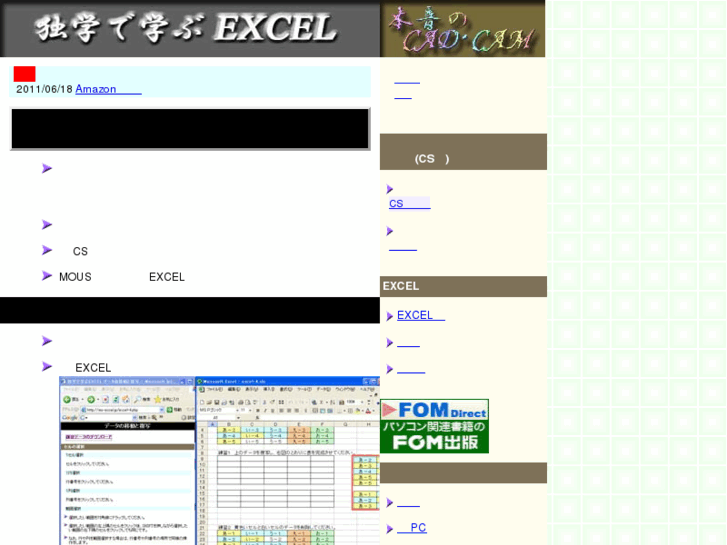Viewport: 727px width, 545px height.
Task: Click the FOM Direct advertisement banner
Action: [434, 426]
